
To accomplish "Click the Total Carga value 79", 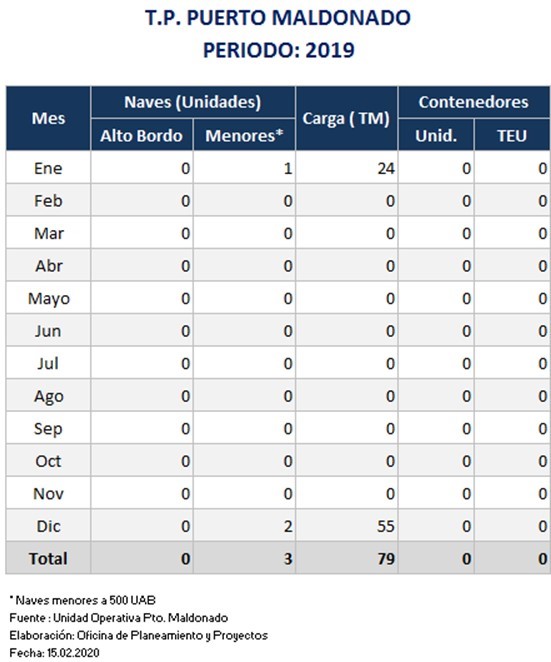I will point(386,559).
